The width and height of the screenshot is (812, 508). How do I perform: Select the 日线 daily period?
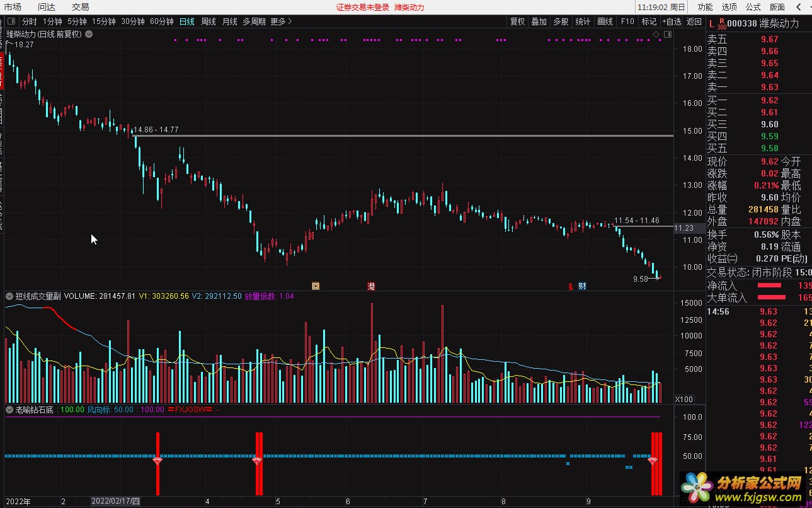pos(187,21)
